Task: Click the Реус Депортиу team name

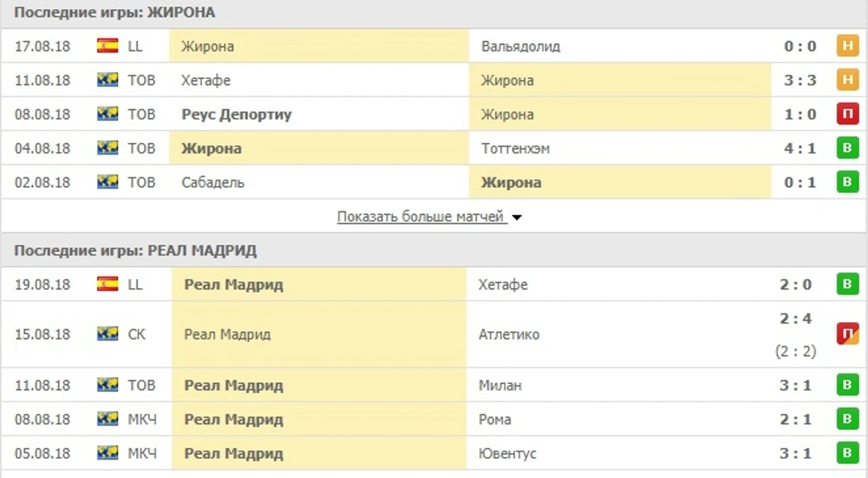Action: click(x=237, y=114)
